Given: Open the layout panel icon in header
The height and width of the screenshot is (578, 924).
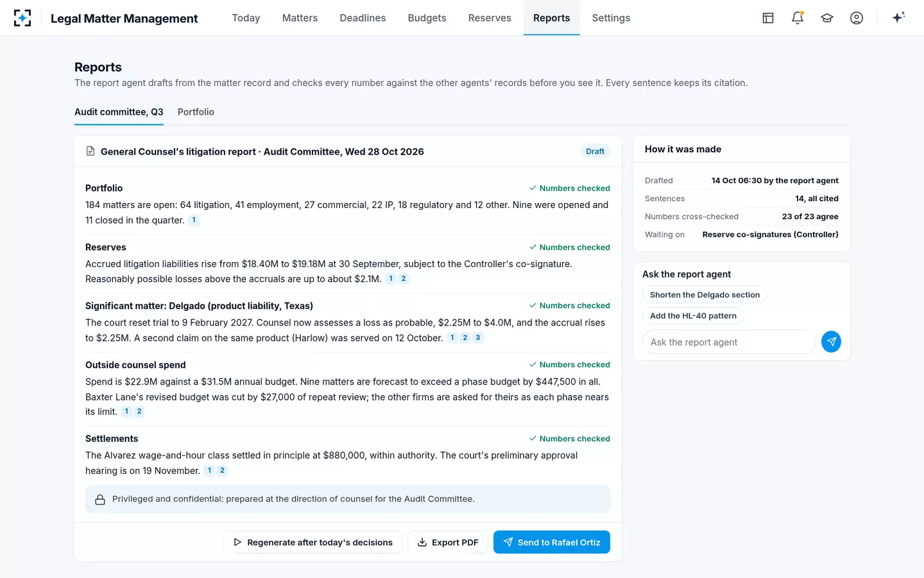Looking at the screenshot, I should click(768, 18).
